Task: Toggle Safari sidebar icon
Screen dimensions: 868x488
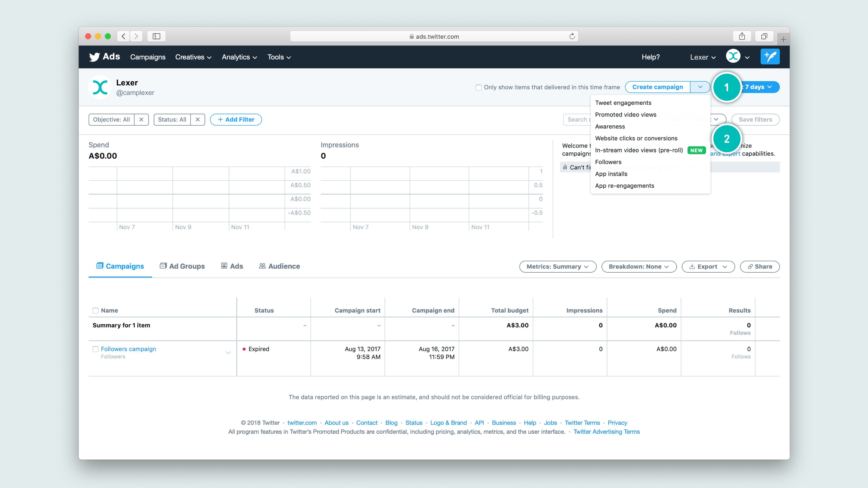Action: 156,36
